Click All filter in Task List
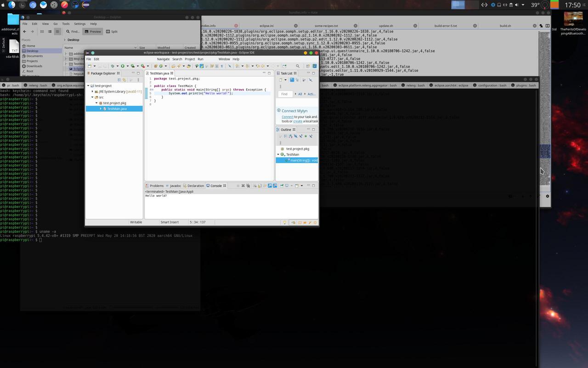The width and height of the screenshot is (588, 368). point(300,94)
